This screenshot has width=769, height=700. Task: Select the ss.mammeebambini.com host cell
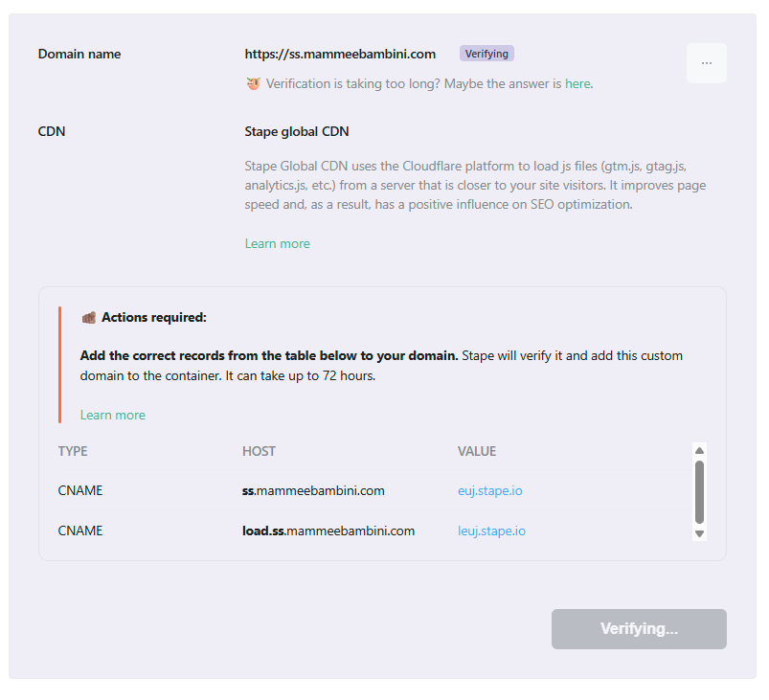point(313,490)
